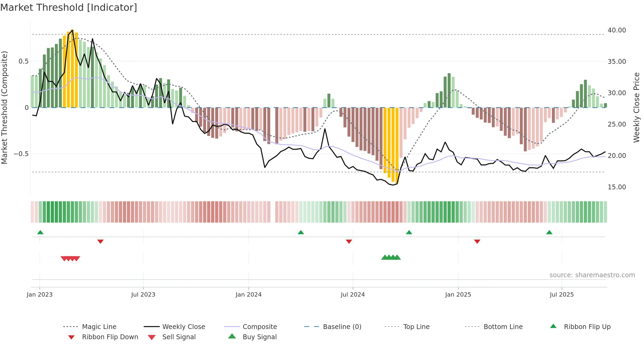
Task: Click the tallest dark green bar in December 2024
Action: [x=449, y=90]
